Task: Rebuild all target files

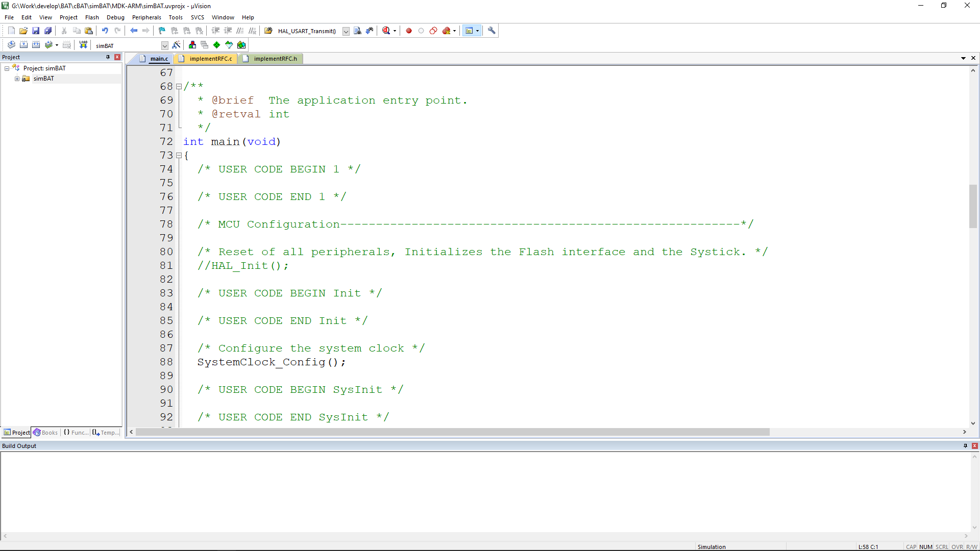Action: (x=36, y=45)
